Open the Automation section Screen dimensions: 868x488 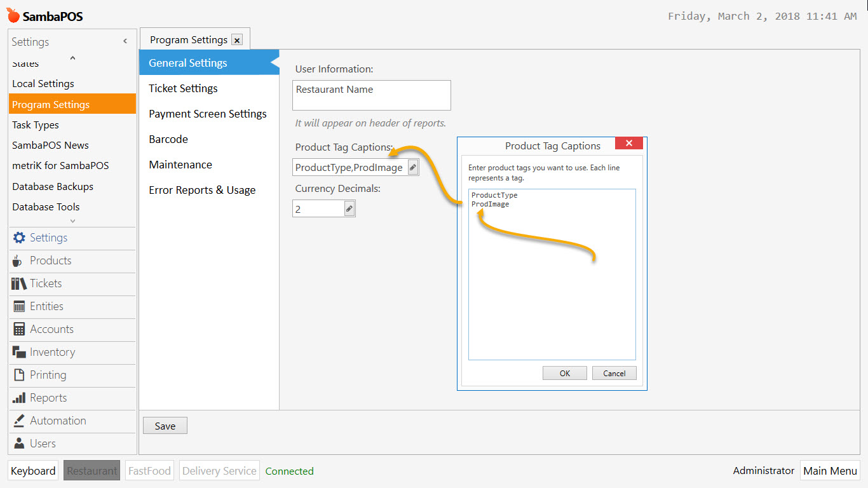[x=57, y=421]
